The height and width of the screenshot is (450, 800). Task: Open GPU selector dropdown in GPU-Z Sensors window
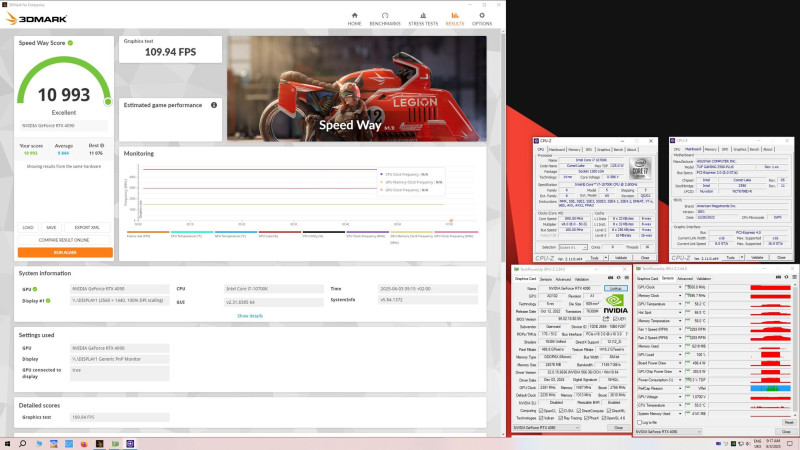(x=668, y=432)
